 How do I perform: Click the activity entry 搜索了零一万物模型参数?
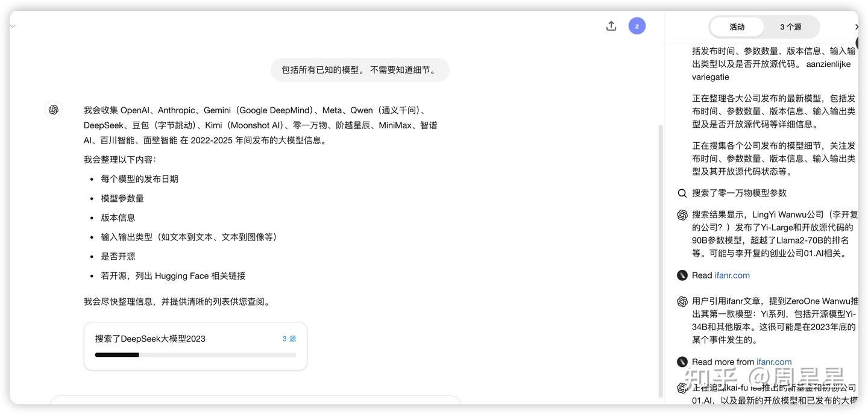[739, 193]
